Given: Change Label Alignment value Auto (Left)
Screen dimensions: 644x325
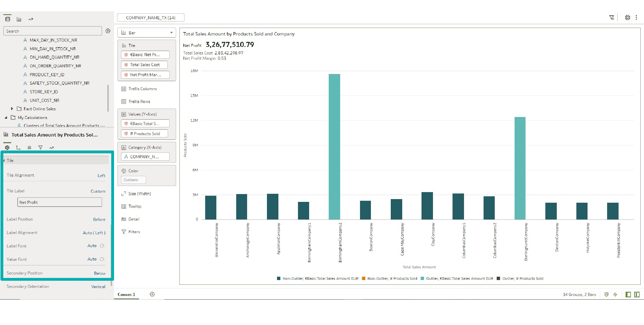Looking at the screenshot, I should (x=94, y=233).
